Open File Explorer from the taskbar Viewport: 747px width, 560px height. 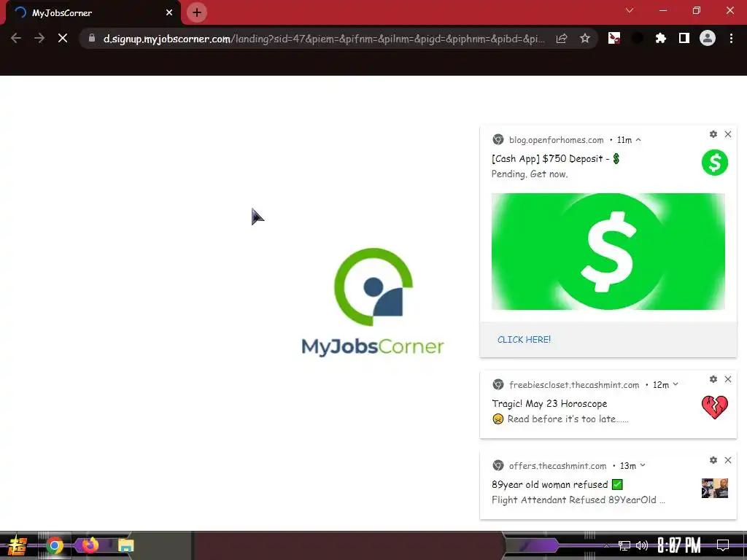pos(125,545)
